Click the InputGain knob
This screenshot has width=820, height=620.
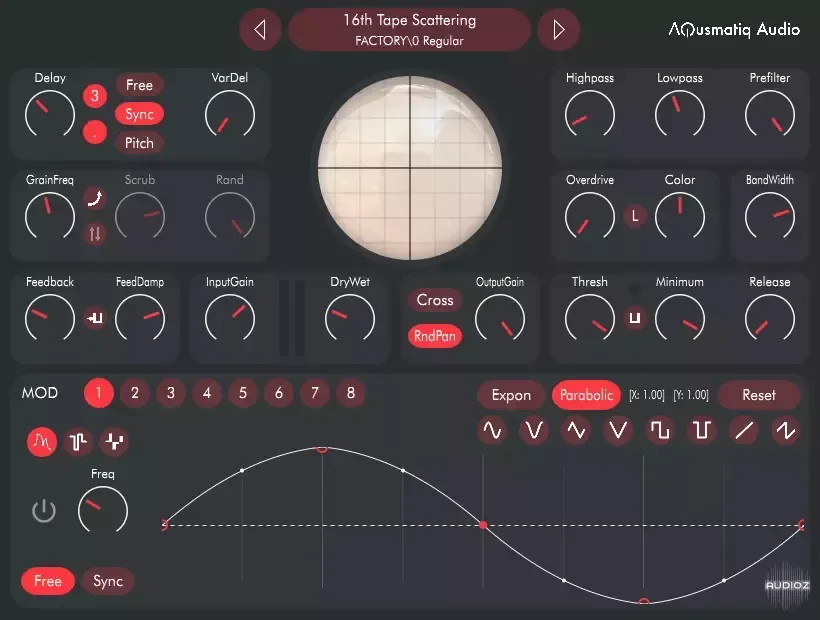[x=230, y=318]
